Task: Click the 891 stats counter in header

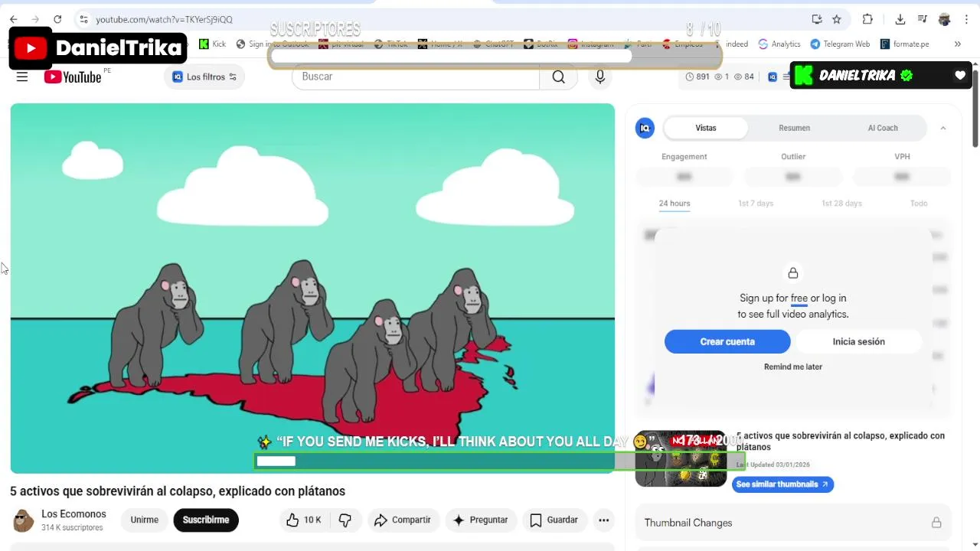Action: point(698,77)
